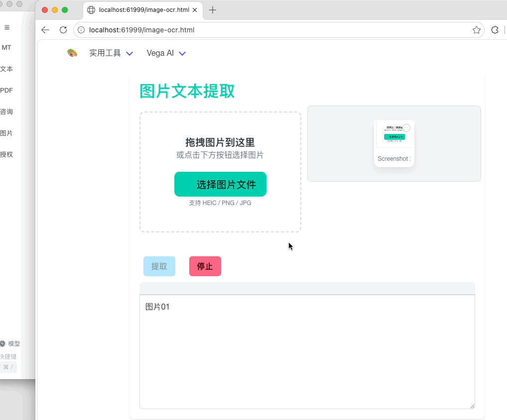Image resolution: width=507 pixels, height=420 pixels.
Task: Open the extensions puzzle icon
Action: pos(495,30)
